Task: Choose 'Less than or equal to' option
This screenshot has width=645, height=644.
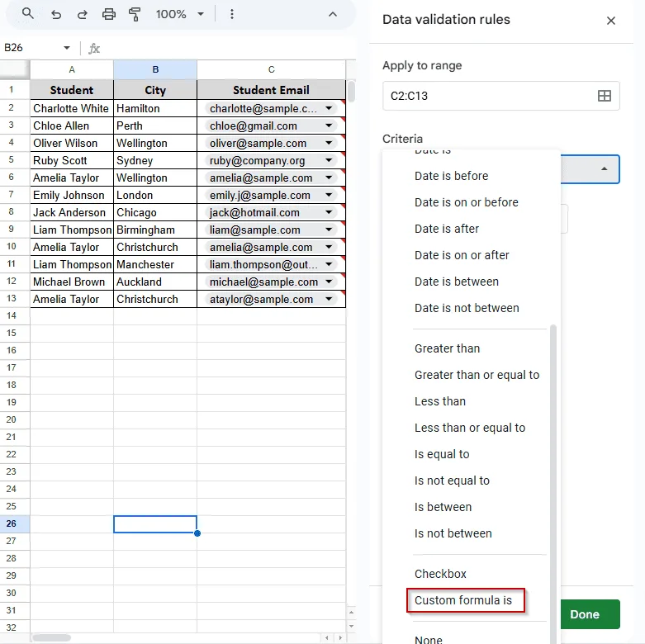Action: coord(470,428)
